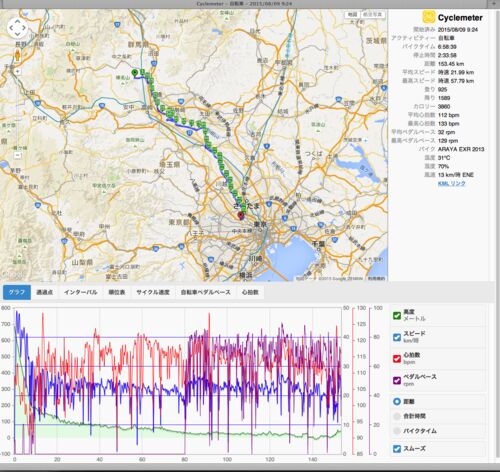500x472 pixels.
Task: Zoom in using the map plus button
Action: pyautogui.click(x=17, y=71)
